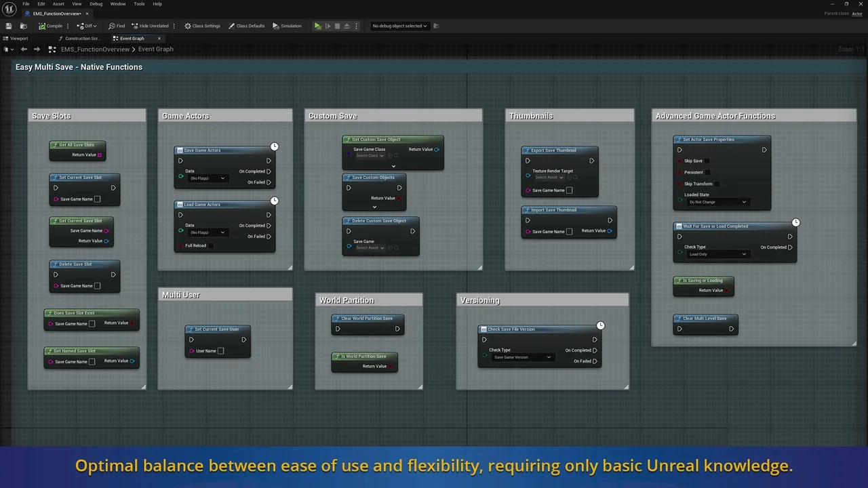Click the back navigation arrow above the graph
The image size is (868, 488).
24,49
